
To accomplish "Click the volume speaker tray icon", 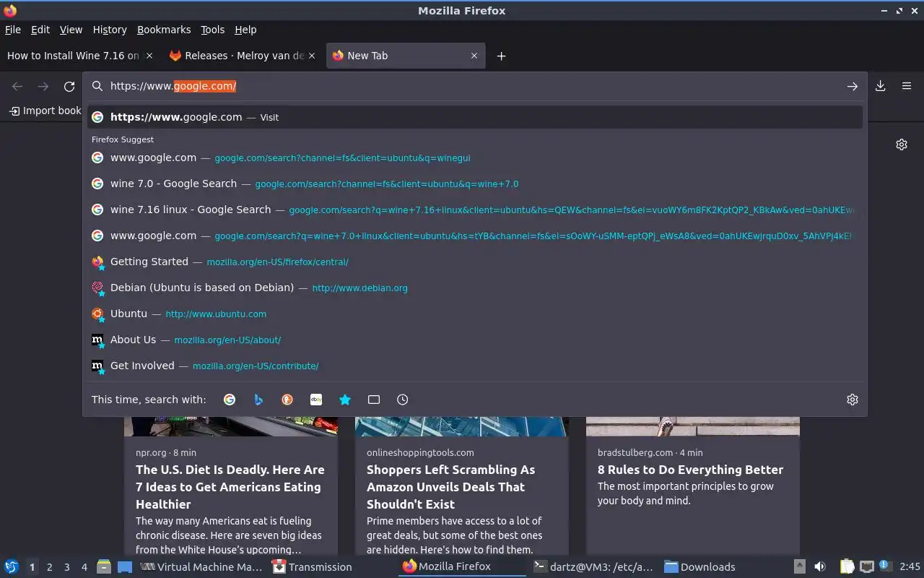I will (820, 567).
